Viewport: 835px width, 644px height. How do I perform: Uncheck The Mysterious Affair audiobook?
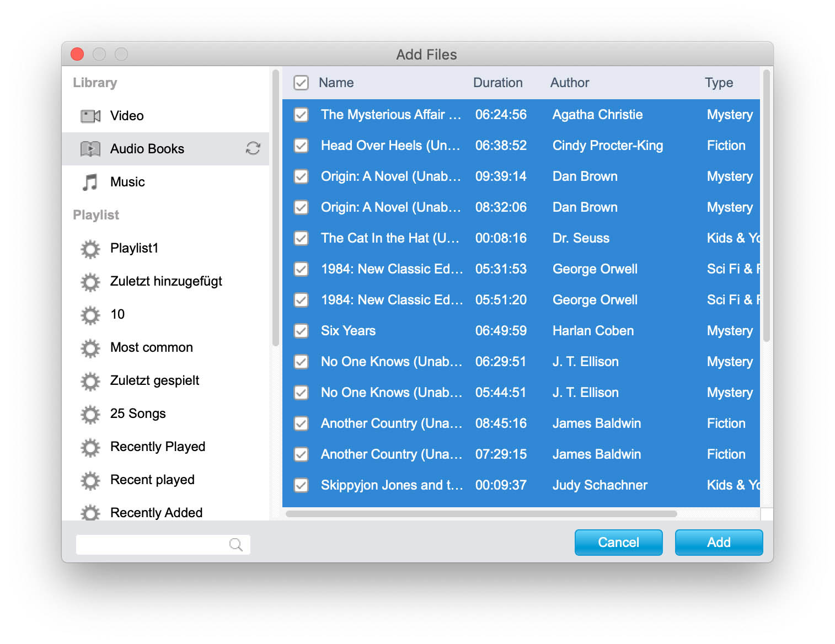point(301,115)
